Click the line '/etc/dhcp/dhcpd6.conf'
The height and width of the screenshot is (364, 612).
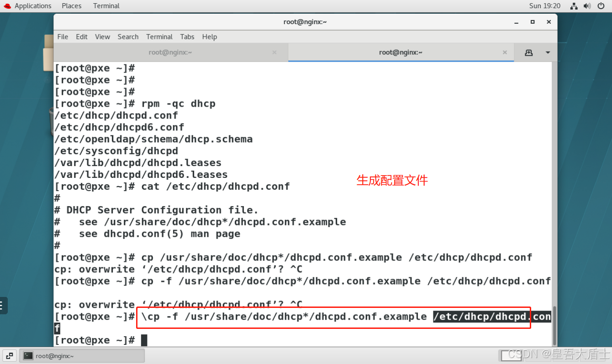119,127
